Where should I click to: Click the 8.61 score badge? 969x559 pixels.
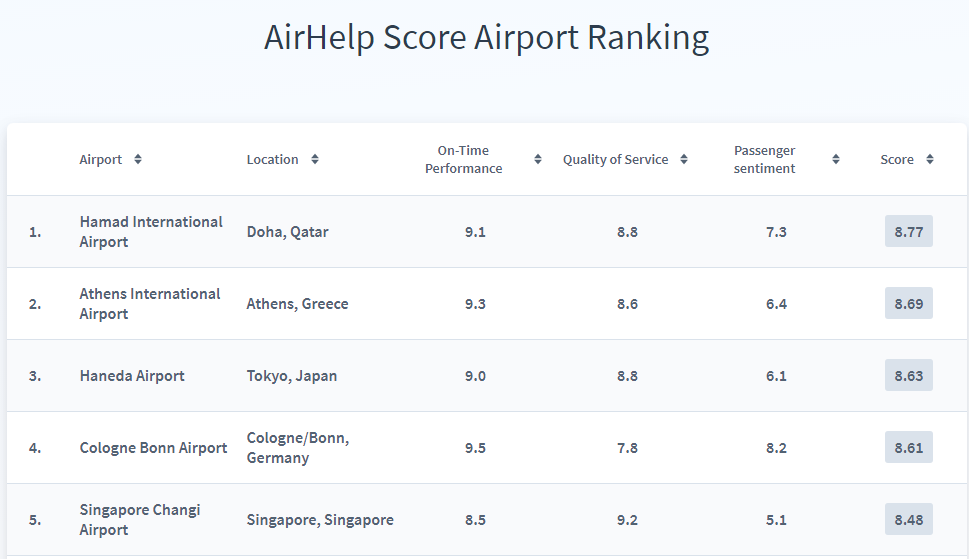[908, 448]
